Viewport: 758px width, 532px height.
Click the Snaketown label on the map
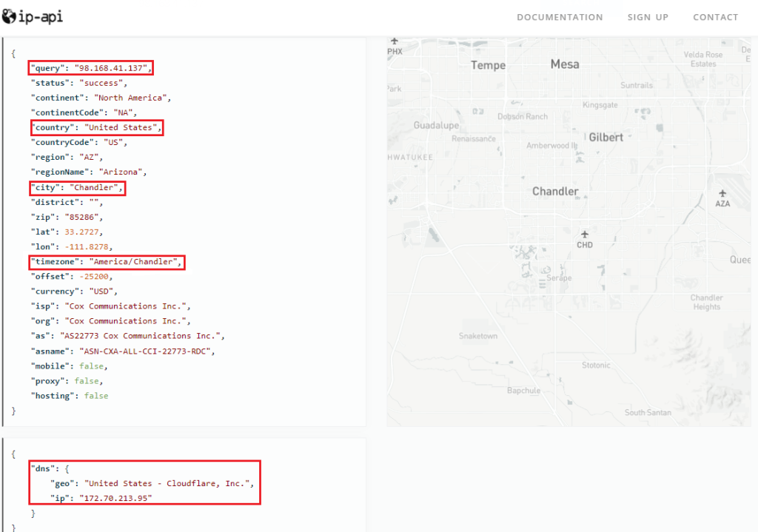tap(478, 336)
